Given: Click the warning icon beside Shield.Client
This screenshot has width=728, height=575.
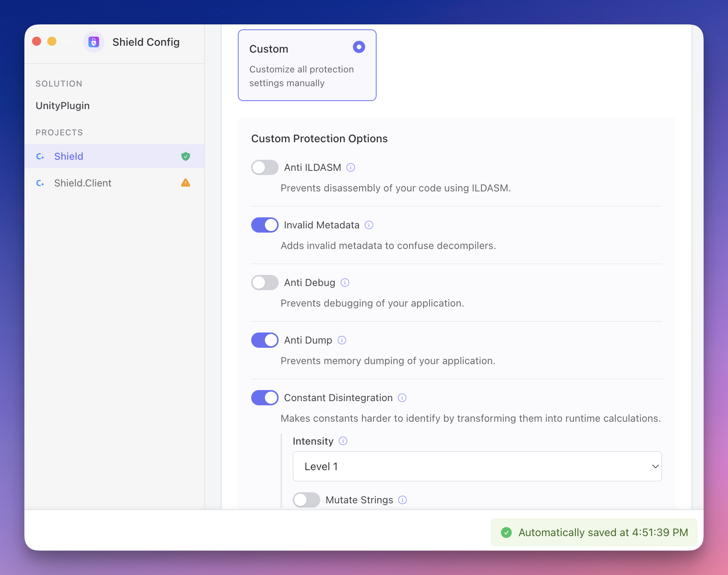Looking at the screenshot, I should tap(186, 183).
